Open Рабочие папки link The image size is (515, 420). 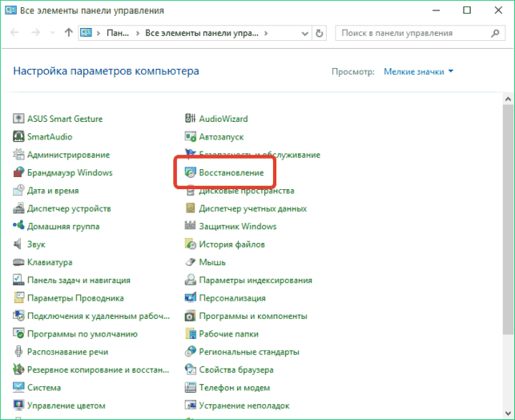(228, 333)
